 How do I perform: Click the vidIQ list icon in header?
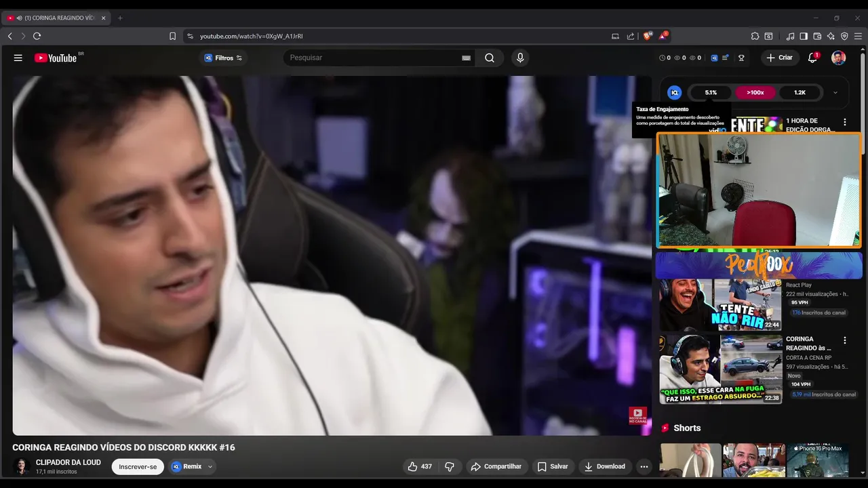tap(726, 58)
